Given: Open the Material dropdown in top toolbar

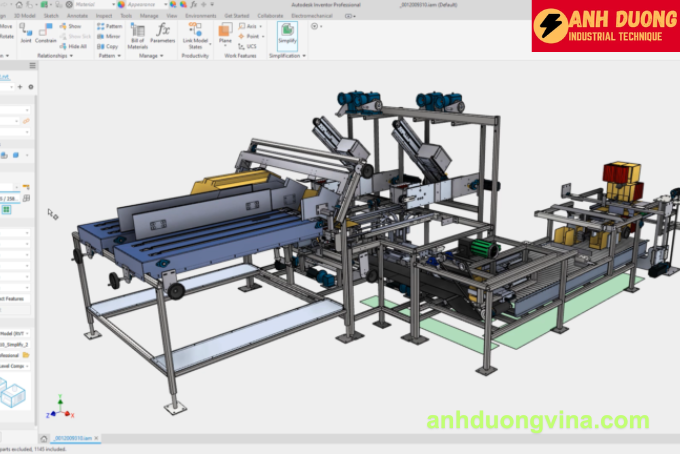Looking at the screenshot, I should tap(99, 4).
